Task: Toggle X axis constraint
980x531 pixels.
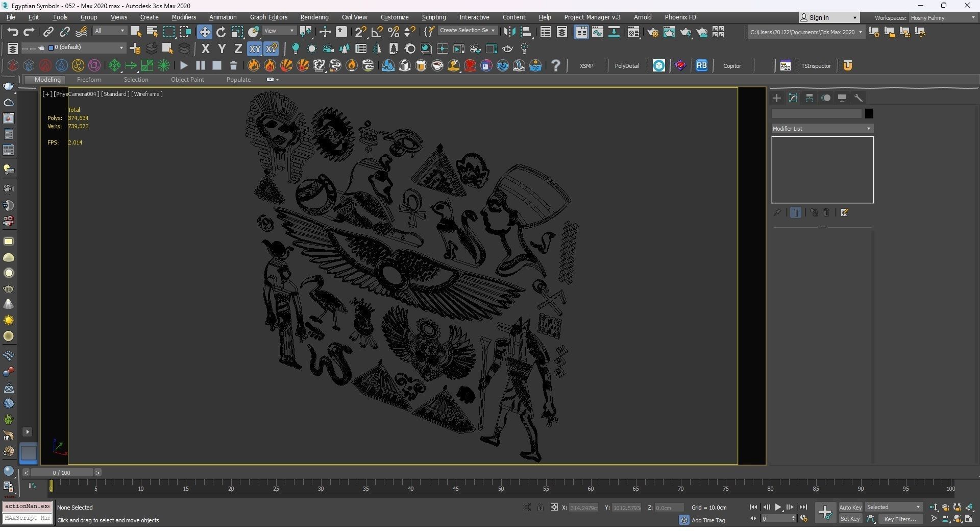Action: (x=205, y=49)
